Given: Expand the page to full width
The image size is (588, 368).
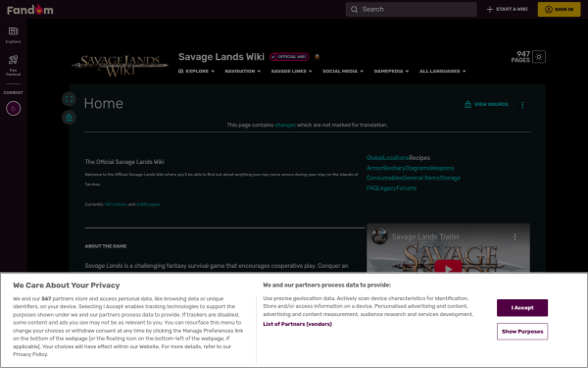Looking at the screenshot, I should click(69, 99).
